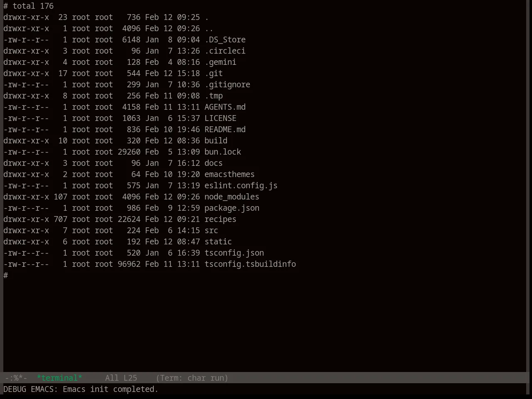Click the link count 707 on recipes row
This screenshot has height=399, width=532.
[60, 219]
